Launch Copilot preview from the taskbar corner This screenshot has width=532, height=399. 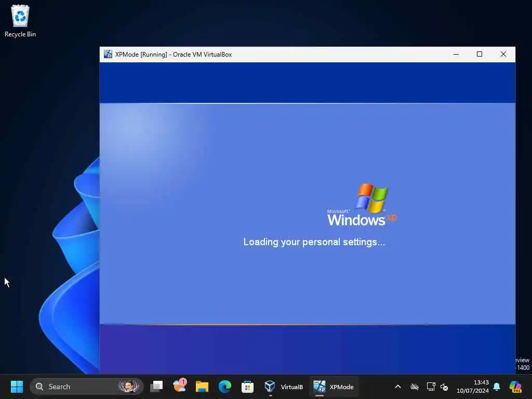[x=515, y=387]
